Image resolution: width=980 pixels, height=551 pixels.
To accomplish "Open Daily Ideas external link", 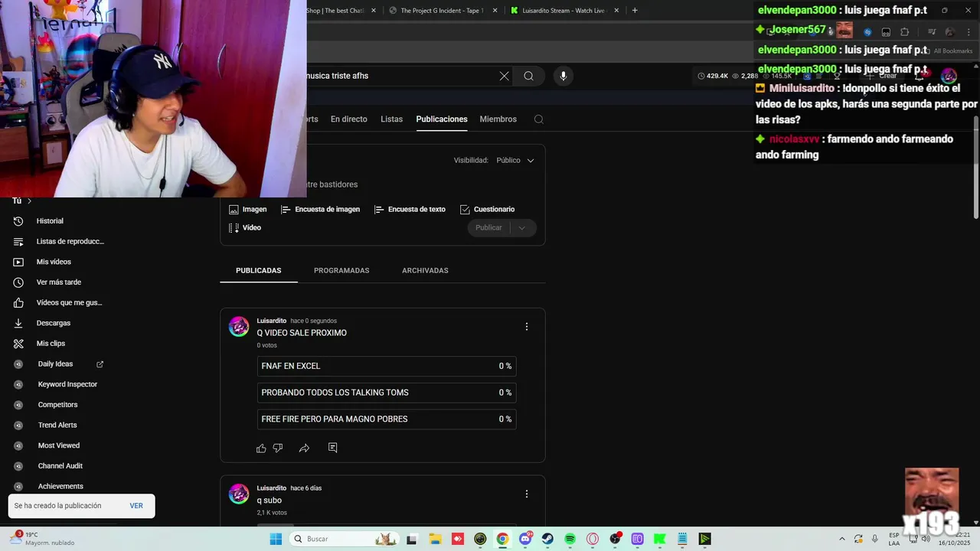I will pos(100,364).
